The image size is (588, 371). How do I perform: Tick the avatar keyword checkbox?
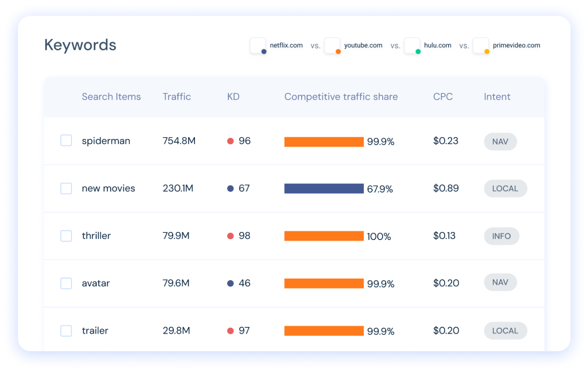(66, 283)
